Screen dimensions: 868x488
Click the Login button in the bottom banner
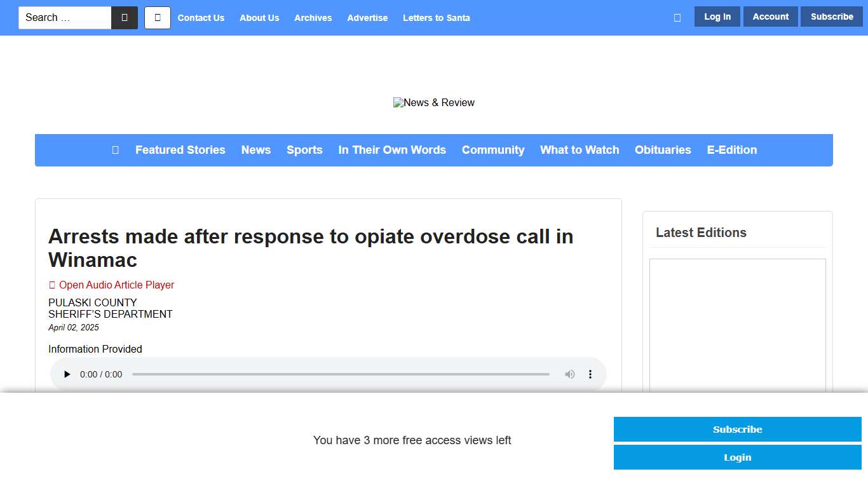pyautogui.click(x=737, y=457)
